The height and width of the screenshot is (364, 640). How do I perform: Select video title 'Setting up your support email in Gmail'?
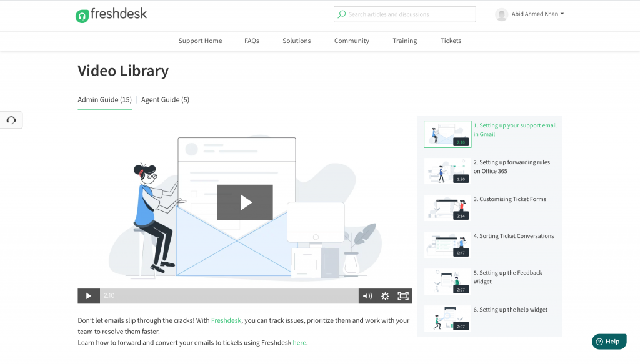[x=515, y=130]
